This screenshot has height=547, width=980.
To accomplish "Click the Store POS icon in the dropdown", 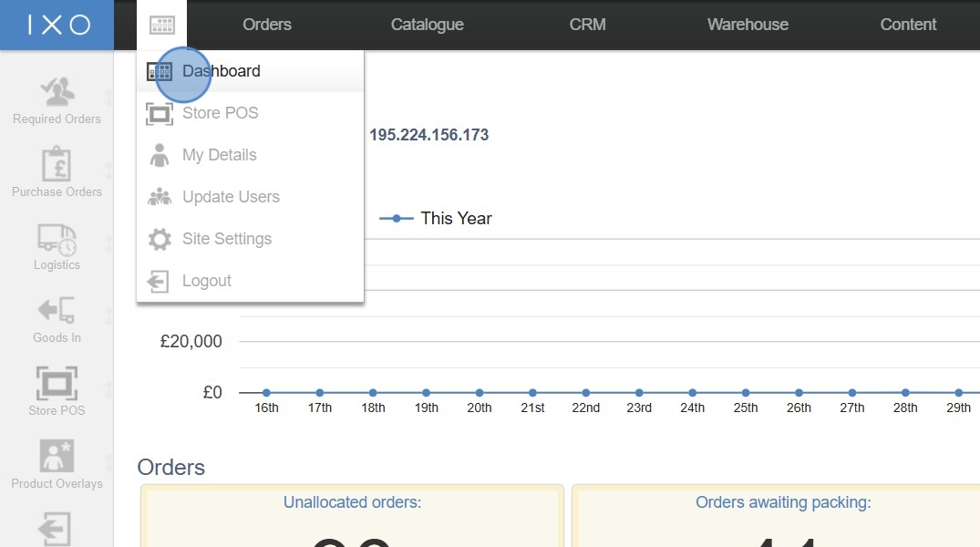I will (x=160, y=113).
